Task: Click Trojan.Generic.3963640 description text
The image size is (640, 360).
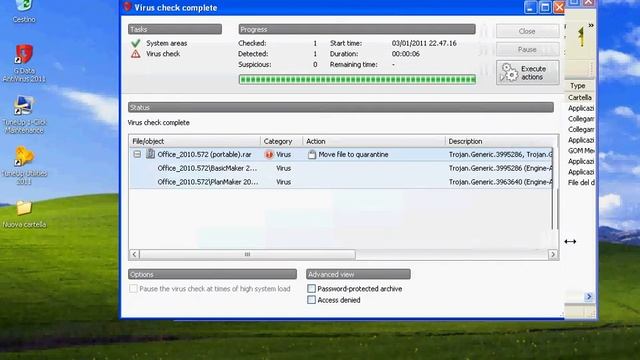Action: coord(500,182)
